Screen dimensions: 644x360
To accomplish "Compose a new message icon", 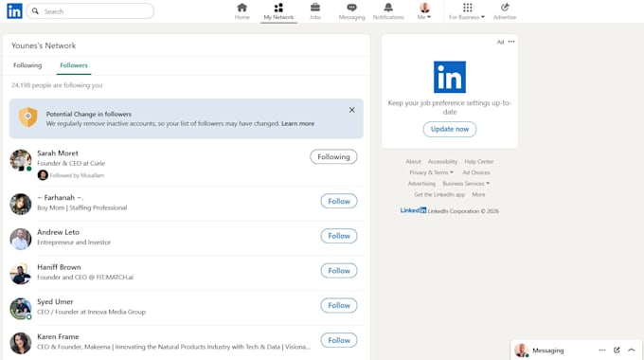I will pos(617,351).
